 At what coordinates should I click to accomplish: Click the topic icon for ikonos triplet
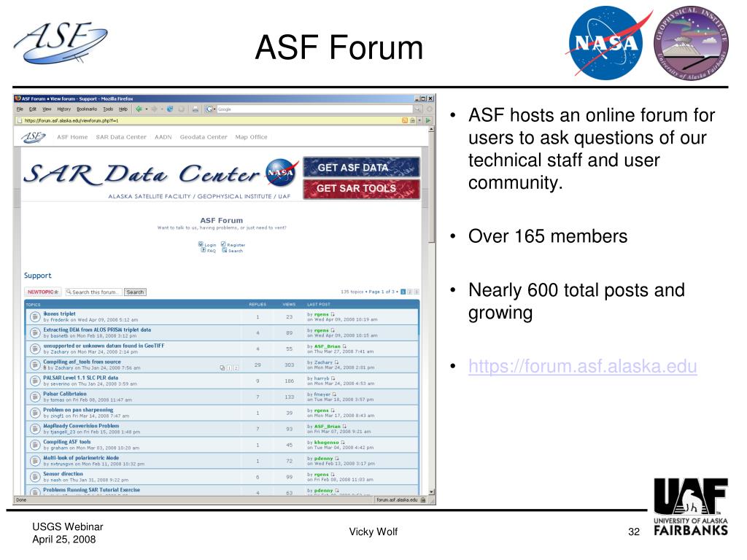[x=35, y=316]
